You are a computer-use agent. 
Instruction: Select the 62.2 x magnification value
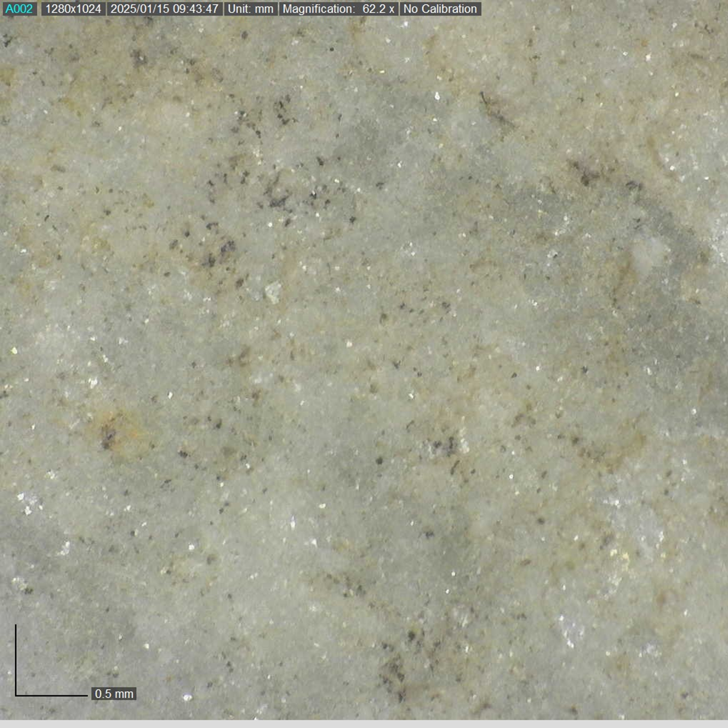pos(378,9)
